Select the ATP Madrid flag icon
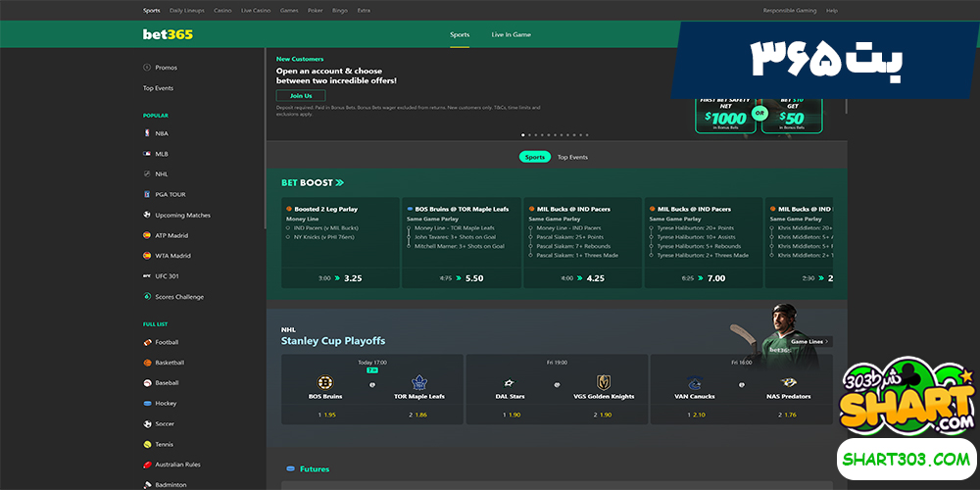 pyautogui.click(x=147, y=235)
